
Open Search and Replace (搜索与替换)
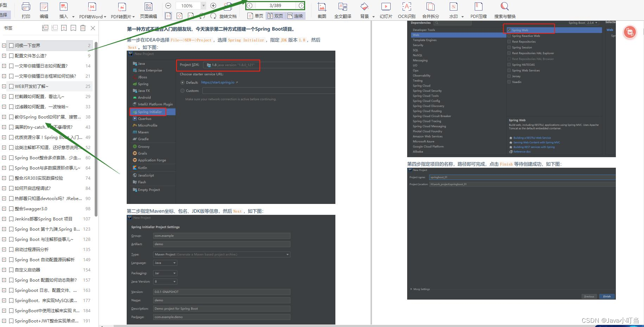click(x=505, y=7)
